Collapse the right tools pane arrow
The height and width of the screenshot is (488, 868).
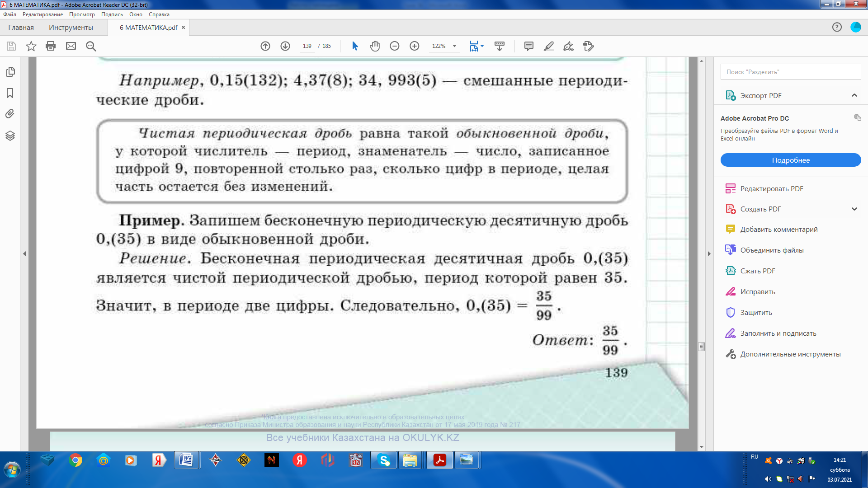click(709, 254)
